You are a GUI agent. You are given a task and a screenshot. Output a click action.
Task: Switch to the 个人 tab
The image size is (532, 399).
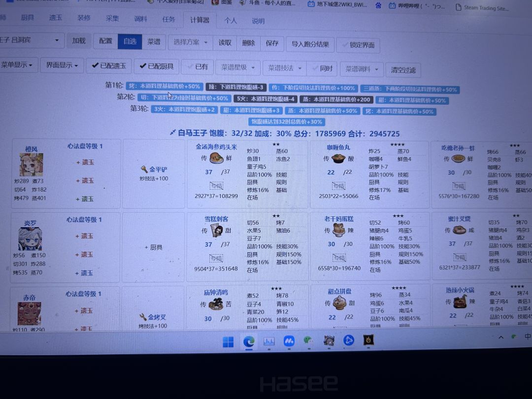point(231,21)
